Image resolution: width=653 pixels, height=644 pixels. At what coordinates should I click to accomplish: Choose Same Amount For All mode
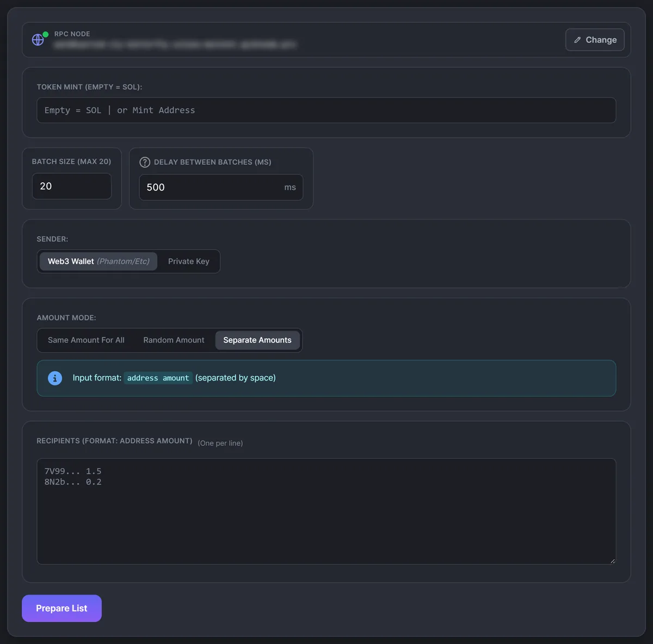coord(86,340)
